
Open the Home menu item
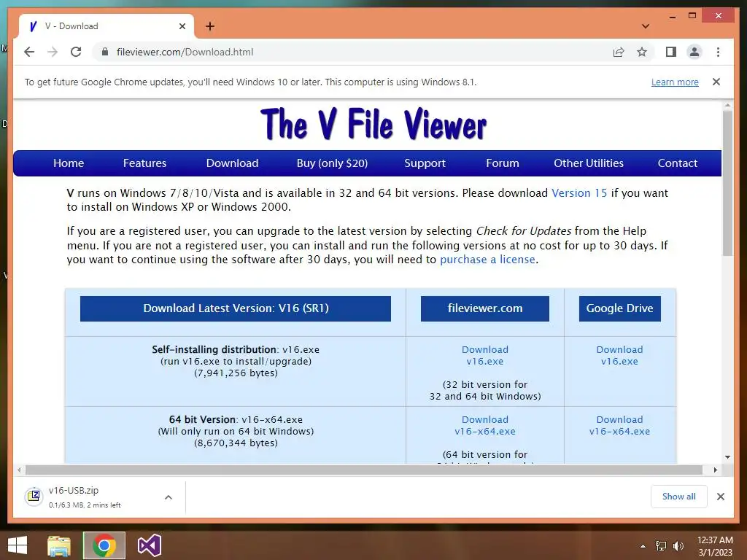tap(69, 163)
